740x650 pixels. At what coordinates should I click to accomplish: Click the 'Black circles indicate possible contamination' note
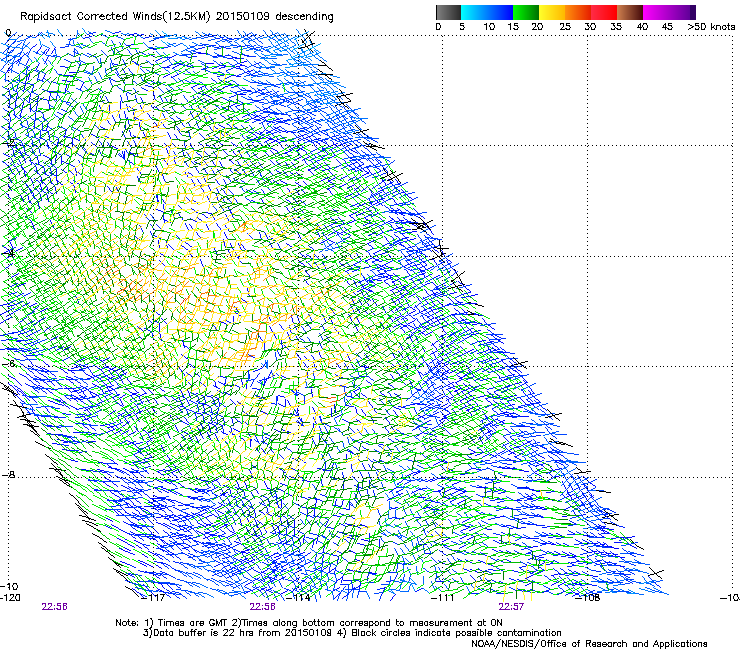[456, 633]
